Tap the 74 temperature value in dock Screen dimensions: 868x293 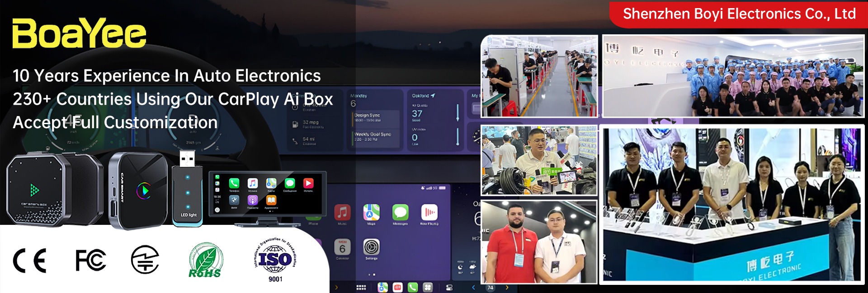coord(491,288)
